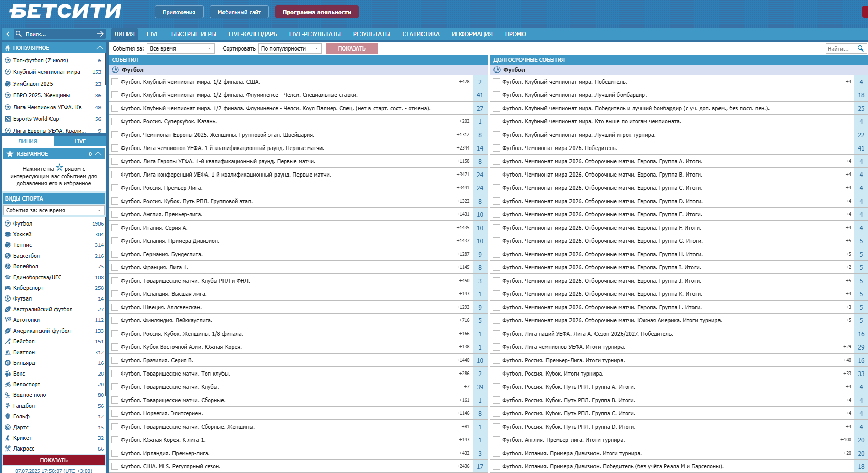Click the forward arrow in left search bar

click(100, 34)
